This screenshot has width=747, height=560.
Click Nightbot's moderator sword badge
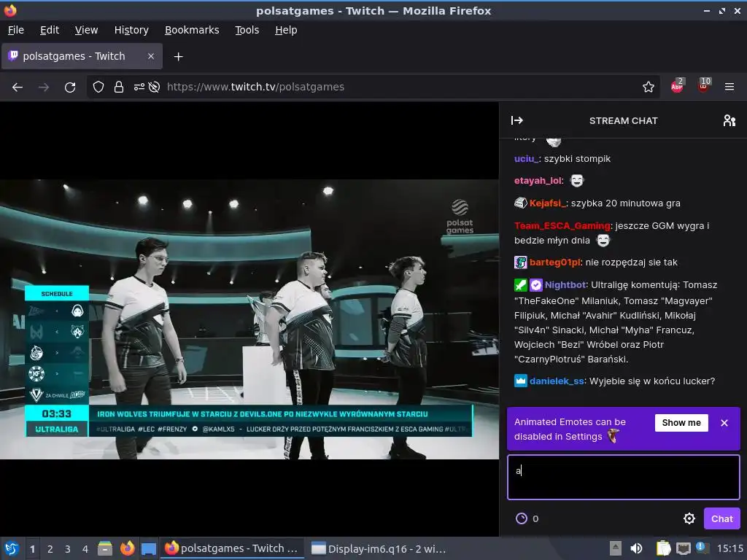(520, 285)
